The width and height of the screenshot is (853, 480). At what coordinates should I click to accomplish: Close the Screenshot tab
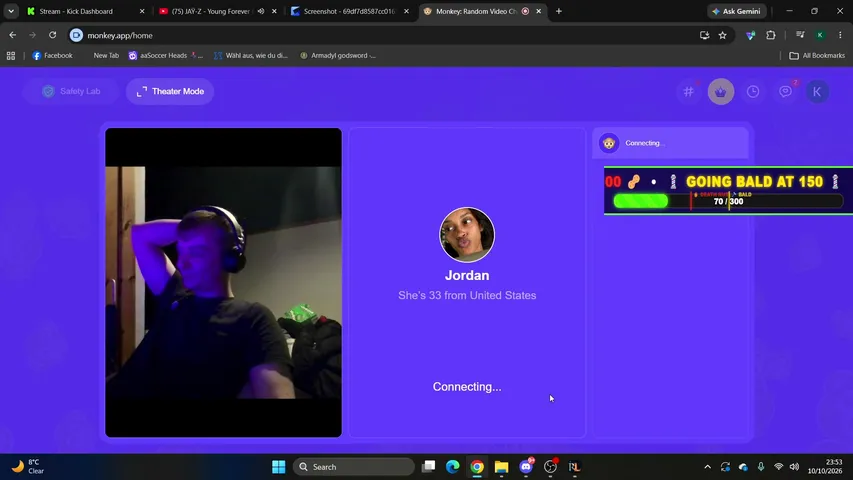click(x=406, y=11)
